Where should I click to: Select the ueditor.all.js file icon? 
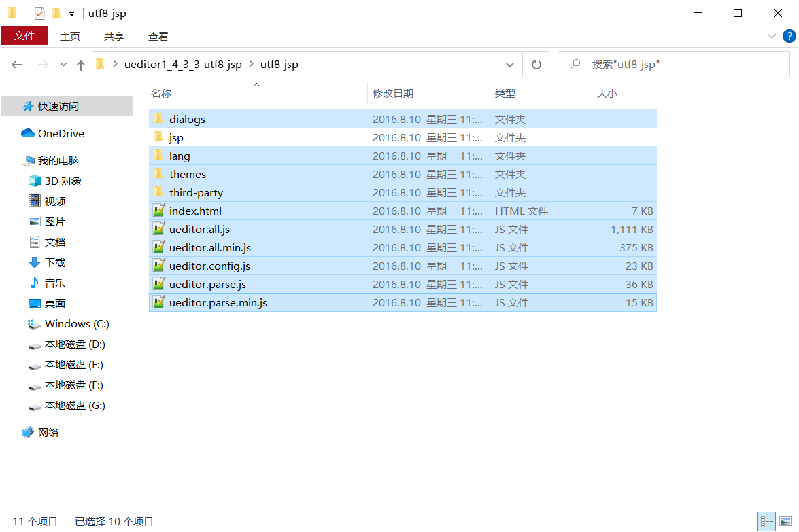(159, 228)
